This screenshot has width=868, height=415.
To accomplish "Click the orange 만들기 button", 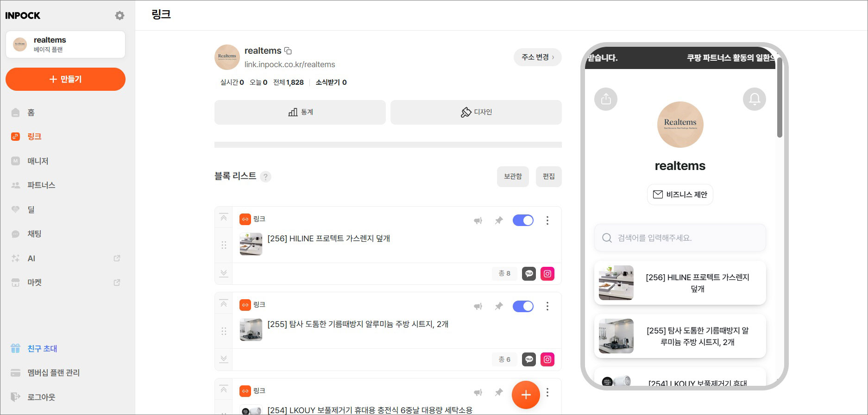I will pos(65,79).
